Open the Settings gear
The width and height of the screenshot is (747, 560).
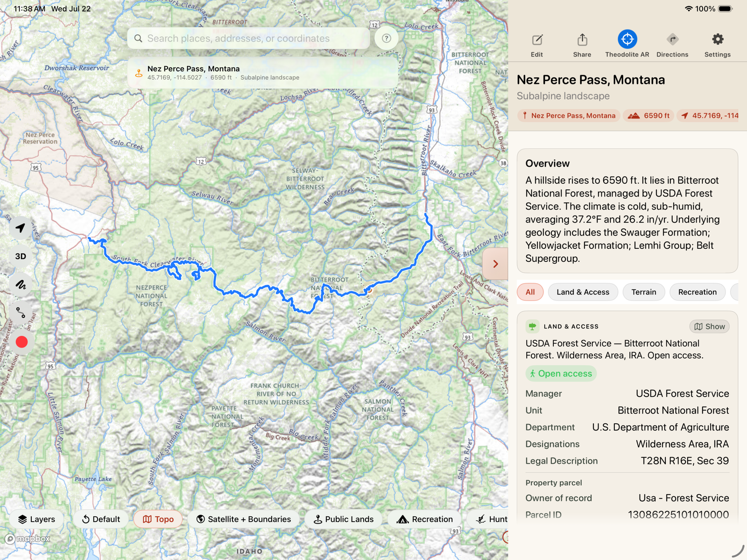[x=718, y=45]
